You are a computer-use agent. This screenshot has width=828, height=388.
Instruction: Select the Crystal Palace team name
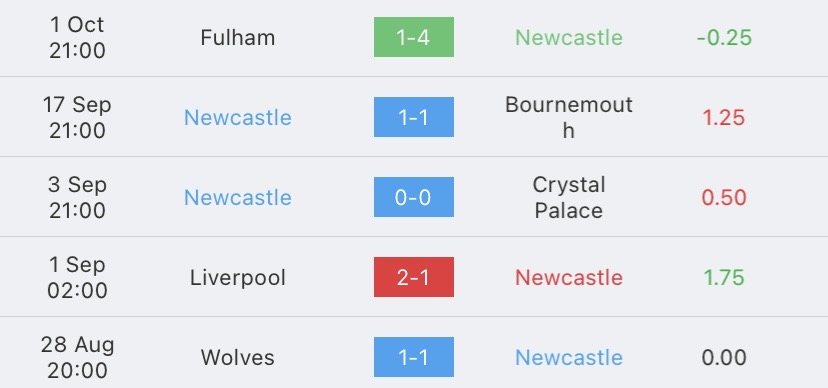point(569,197)
